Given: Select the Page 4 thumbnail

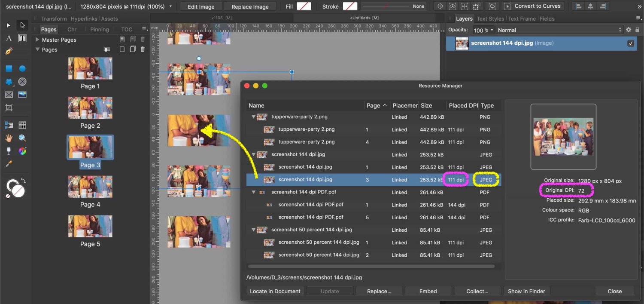Looking at the screenshot, I should point(90,187).
